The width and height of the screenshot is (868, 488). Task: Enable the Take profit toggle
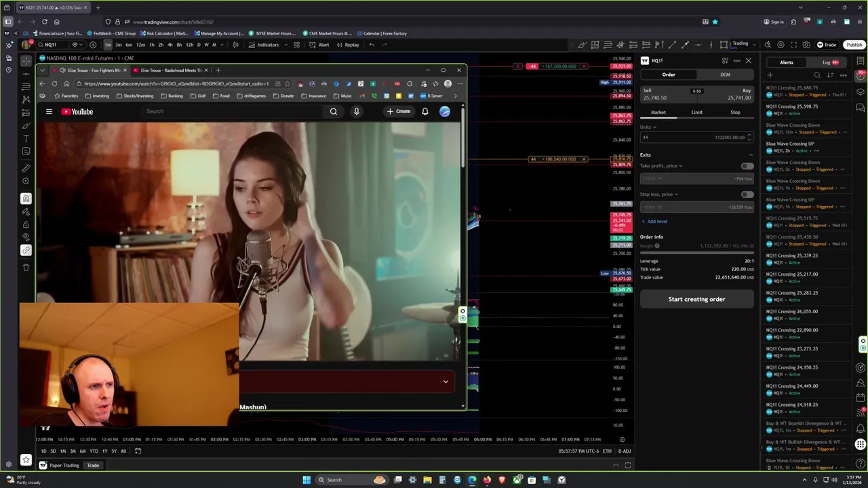[747, 166]
